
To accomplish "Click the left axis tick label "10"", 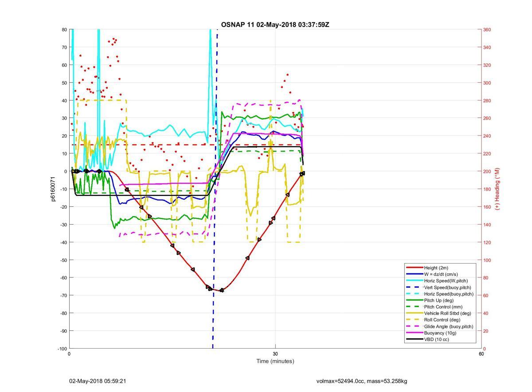I will tap(64, 154).
